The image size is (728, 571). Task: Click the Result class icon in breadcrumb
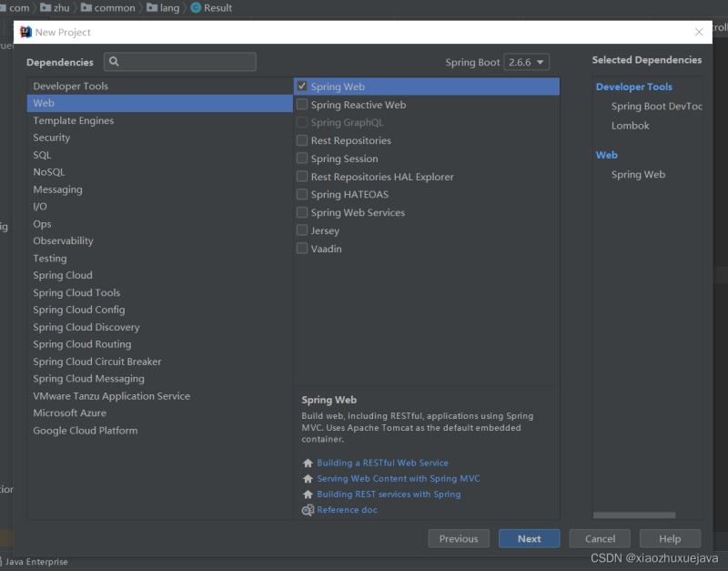196,7
